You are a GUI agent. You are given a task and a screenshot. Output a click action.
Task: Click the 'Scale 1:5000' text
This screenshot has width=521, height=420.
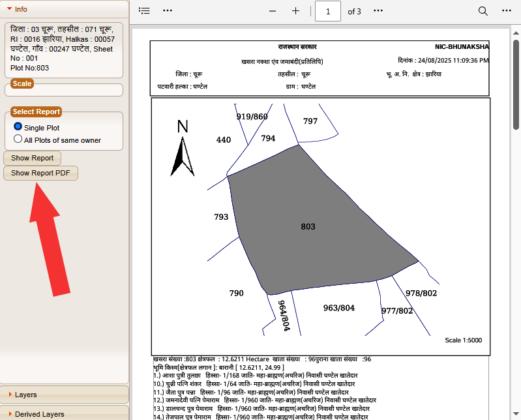pyautogui.click(x=463, y=340)
